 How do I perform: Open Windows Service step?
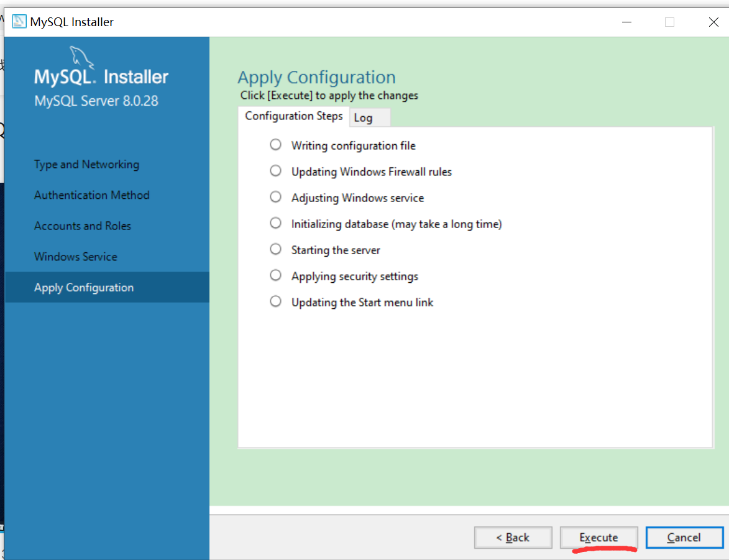click(x=75, y=257)
